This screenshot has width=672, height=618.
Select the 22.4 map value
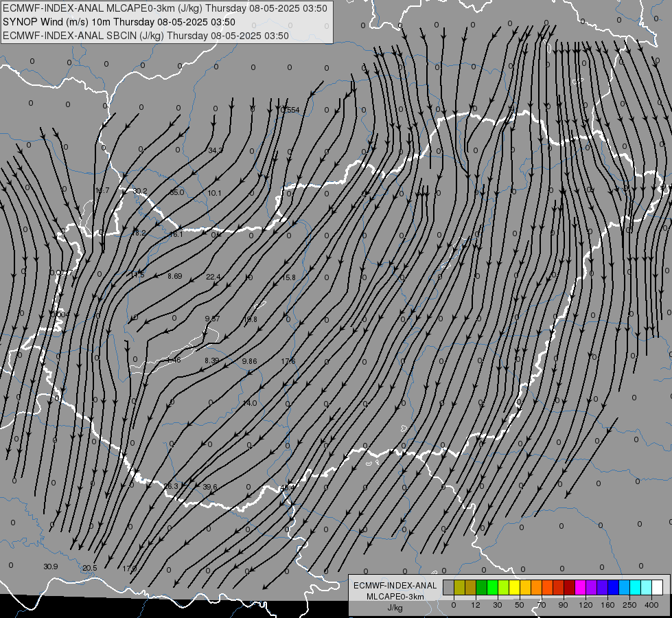213,277
